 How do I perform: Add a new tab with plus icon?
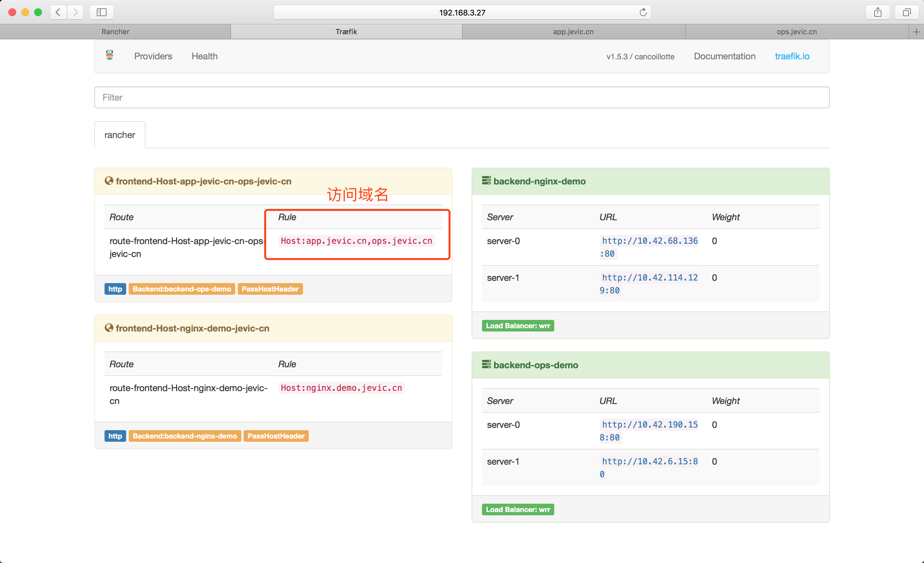(x=916, y=32)
